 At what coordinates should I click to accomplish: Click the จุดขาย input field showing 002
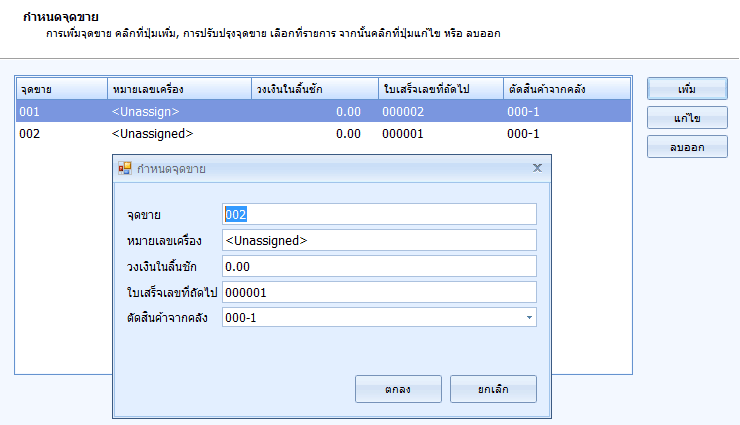pyautogui.click(x=379, y=214)
